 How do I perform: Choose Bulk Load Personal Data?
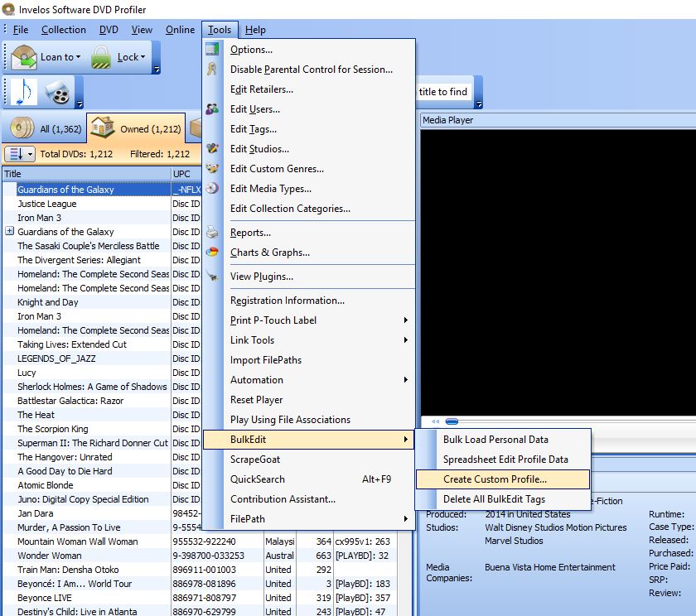tap(503, 439)
